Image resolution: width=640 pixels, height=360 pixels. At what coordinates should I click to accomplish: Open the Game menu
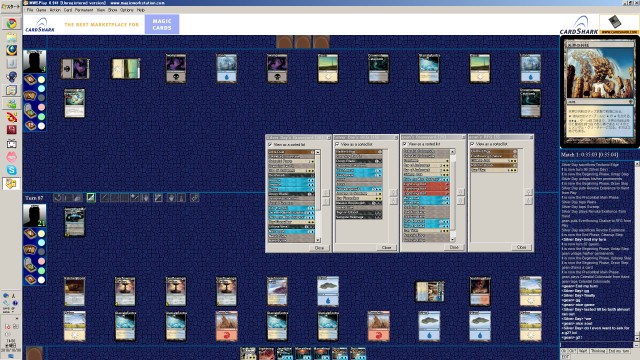pyautogui.click(x=41, y=10)
